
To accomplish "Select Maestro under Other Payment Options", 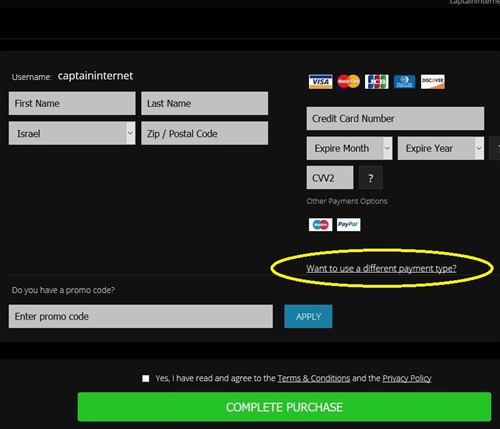I will pos(320,225).
